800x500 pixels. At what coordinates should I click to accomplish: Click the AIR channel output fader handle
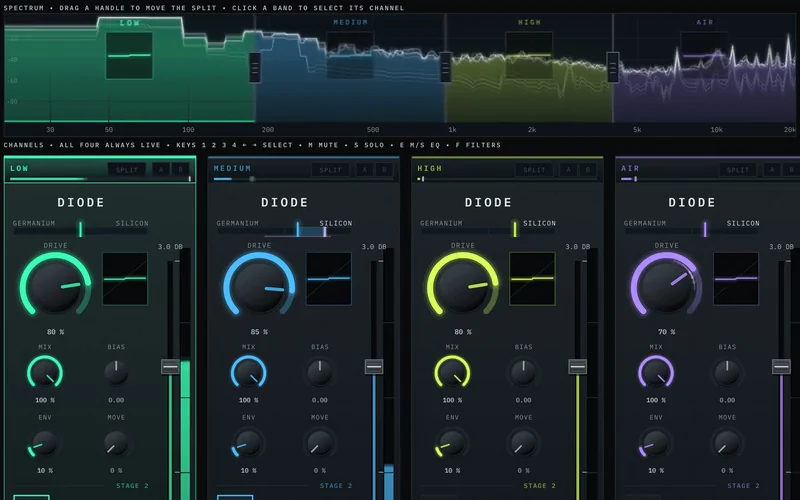tap(781, 366)
